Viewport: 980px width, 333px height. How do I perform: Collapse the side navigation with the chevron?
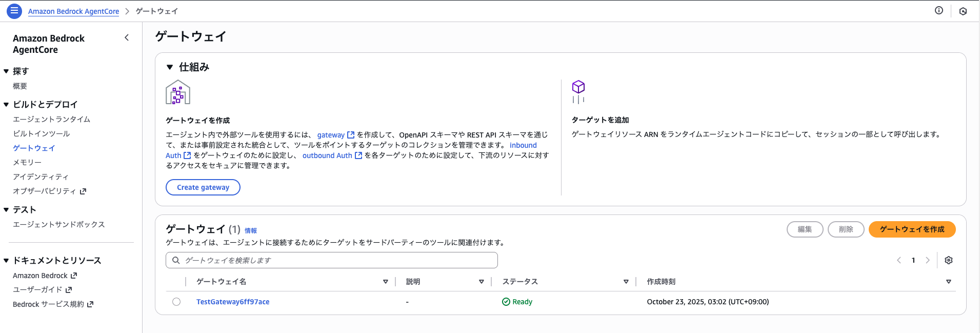127,37
